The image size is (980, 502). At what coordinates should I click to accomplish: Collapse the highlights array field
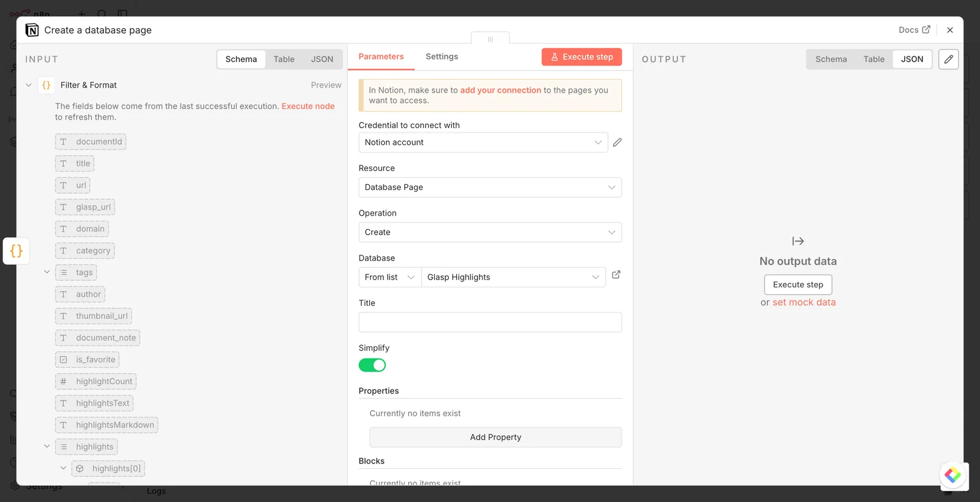[x=47, y=446]
